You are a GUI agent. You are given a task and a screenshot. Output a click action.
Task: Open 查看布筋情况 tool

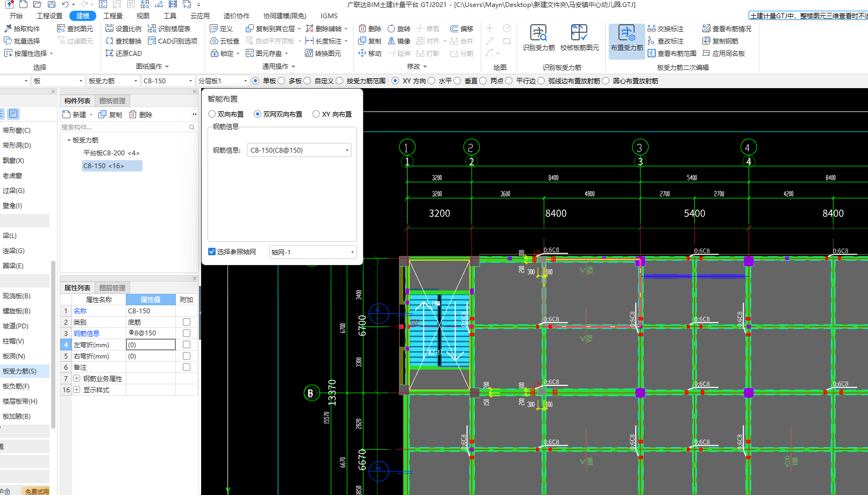[727, 28]
